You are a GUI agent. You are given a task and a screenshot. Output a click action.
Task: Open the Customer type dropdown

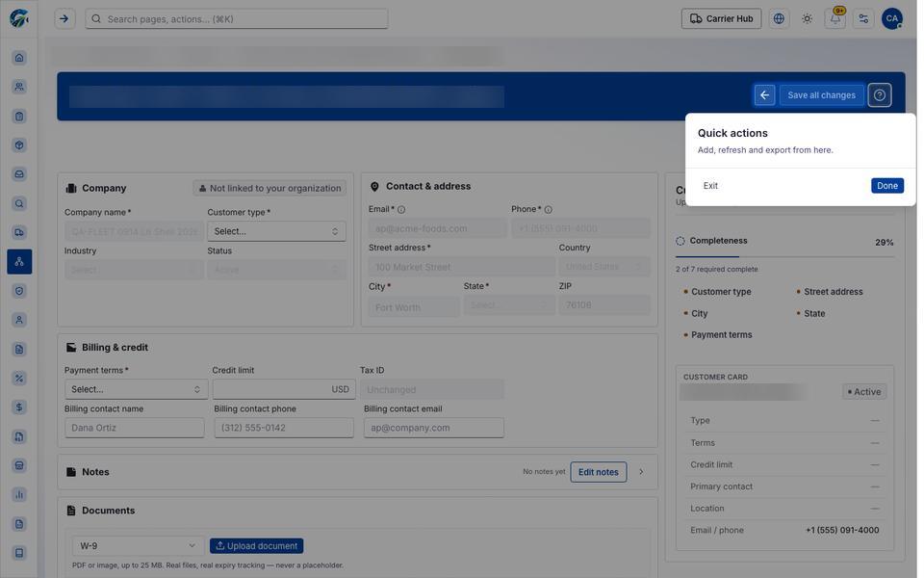click(276, 231)
